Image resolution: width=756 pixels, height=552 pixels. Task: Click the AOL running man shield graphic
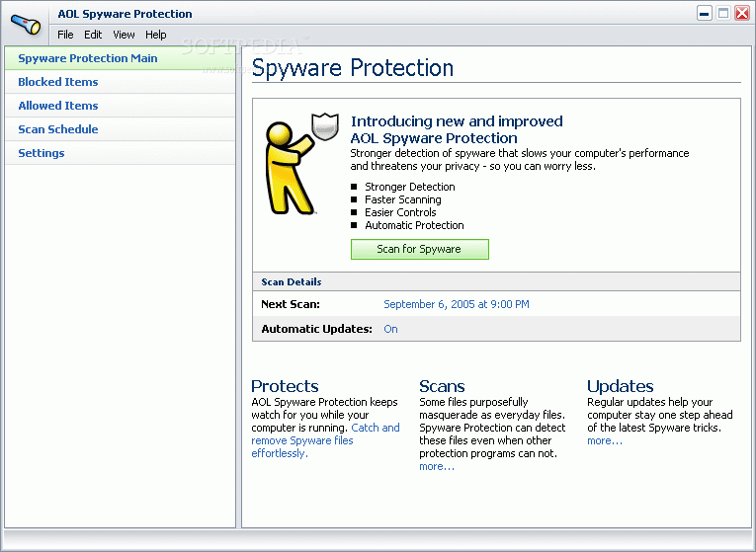click(x=301, y=164)
